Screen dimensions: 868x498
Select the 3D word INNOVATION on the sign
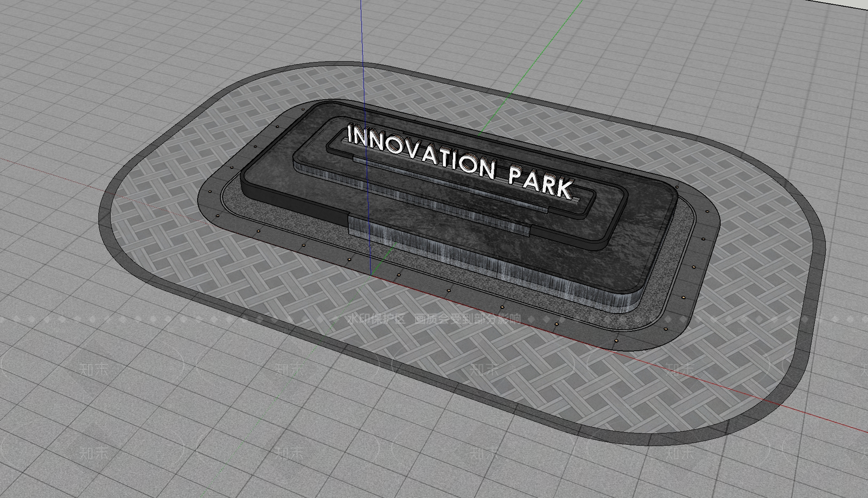(422, 152)
